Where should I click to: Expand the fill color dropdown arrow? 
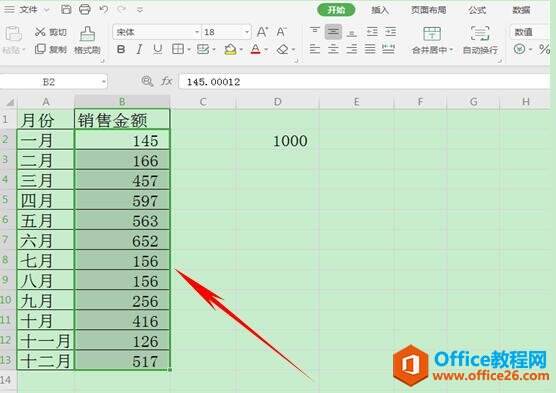[241, 50]
